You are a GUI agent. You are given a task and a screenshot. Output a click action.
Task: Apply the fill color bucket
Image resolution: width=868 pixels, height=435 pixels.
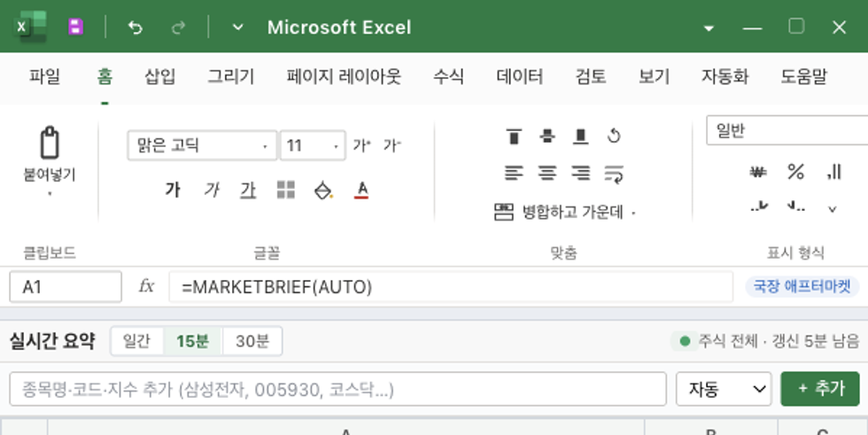click(323, 190)
